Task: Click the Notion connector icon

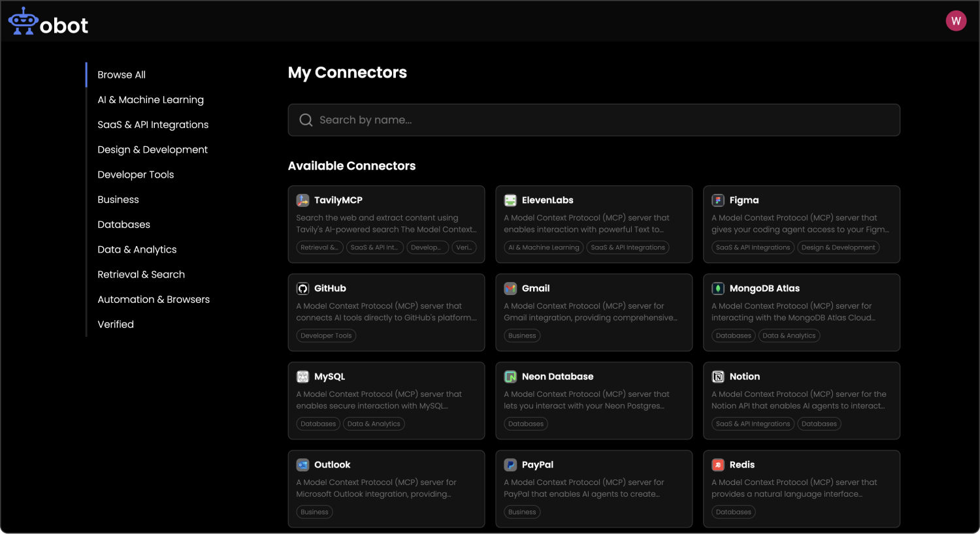Action: click(x=718, y=377)
